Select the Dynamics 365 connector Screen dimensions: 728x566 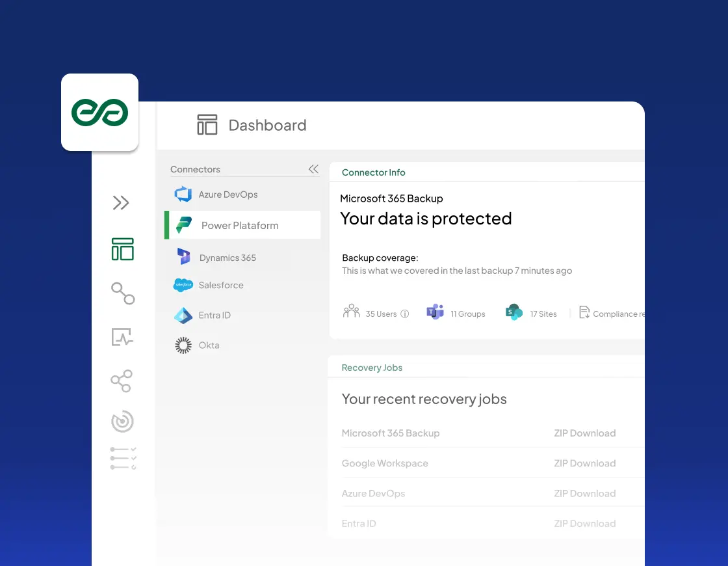[229, 257]
